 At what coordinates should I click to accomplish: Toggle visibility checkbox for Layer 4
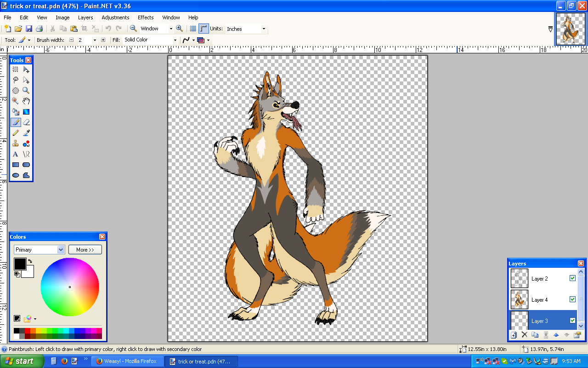point(572,299)
